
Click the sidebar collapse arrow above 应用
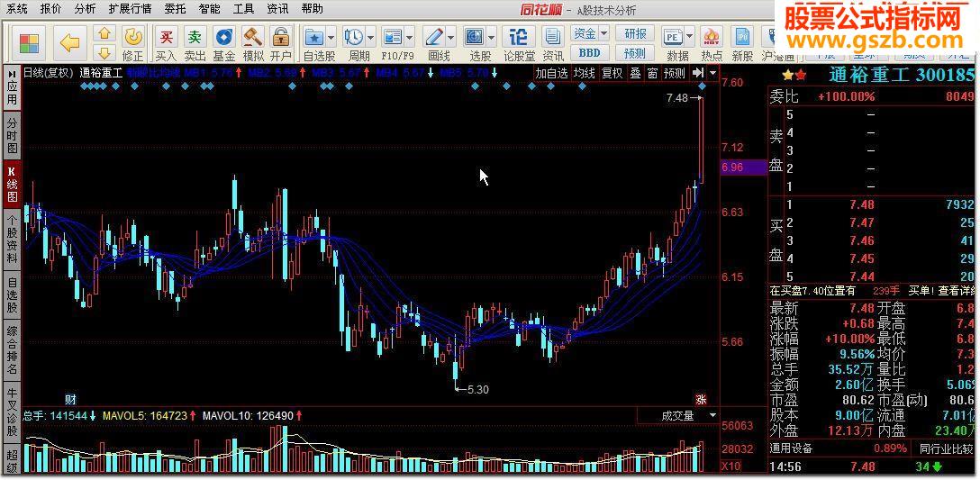[12, 73]
